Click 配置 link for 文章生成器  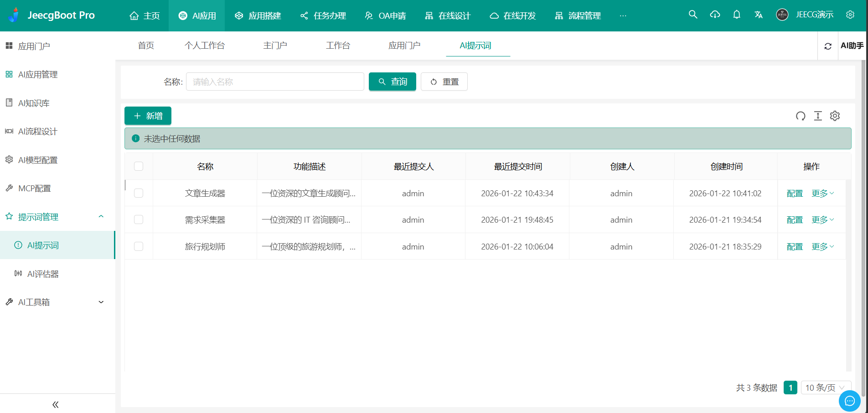tap(794, 193)
